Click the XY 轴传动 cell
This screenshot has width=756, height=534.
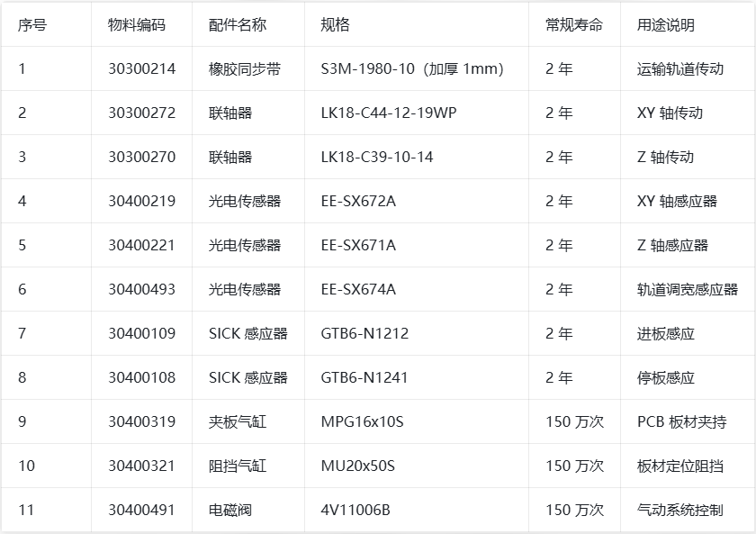pyautogui.click(x=670, y=113)
